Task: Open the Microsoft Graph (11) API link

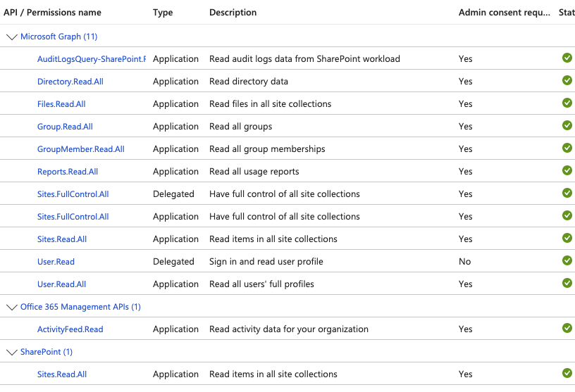Action: (58, 37)
